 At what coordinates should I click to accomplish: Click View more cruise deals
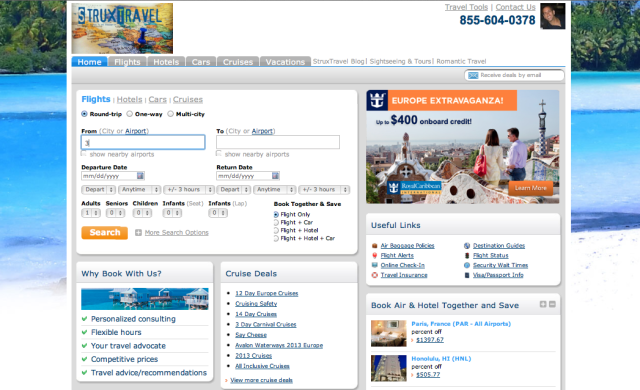(x=261, y=380)
